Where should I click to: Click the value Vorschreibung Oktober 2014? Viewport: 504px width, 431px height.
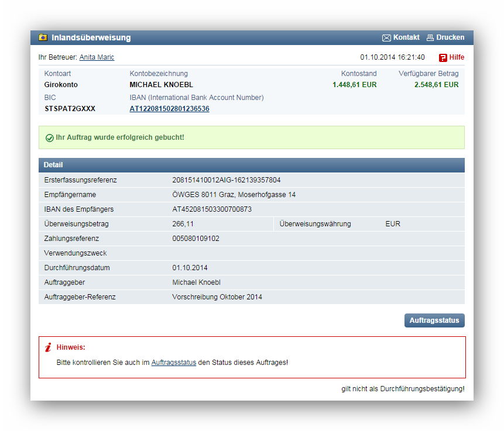[217, 296]
